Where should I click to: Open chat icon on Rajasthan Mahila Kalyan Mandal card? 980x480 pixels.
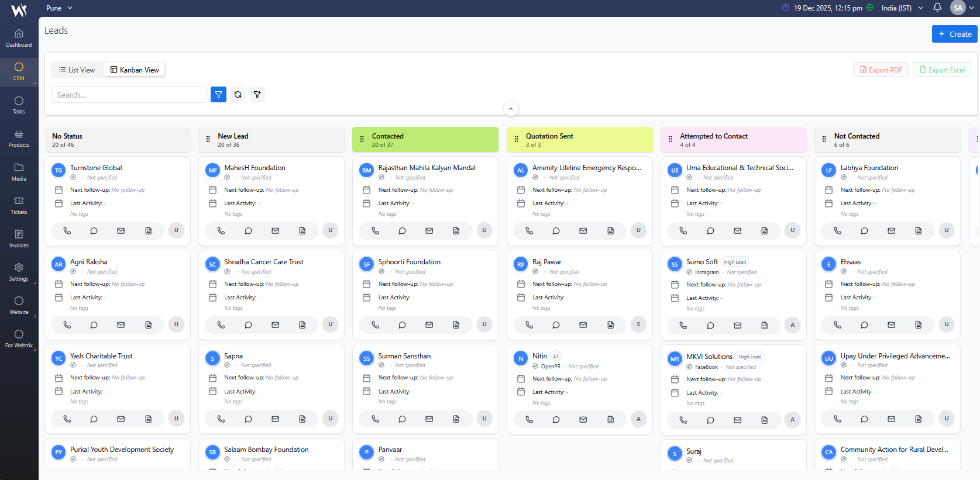[x=402, y=231]
